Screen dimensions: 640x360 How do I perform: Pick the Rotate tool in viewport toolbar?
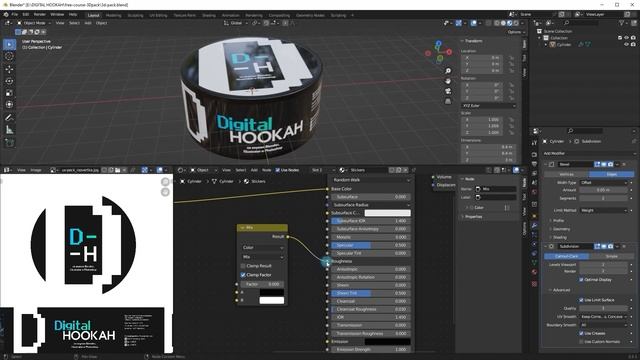coord(9,81)
